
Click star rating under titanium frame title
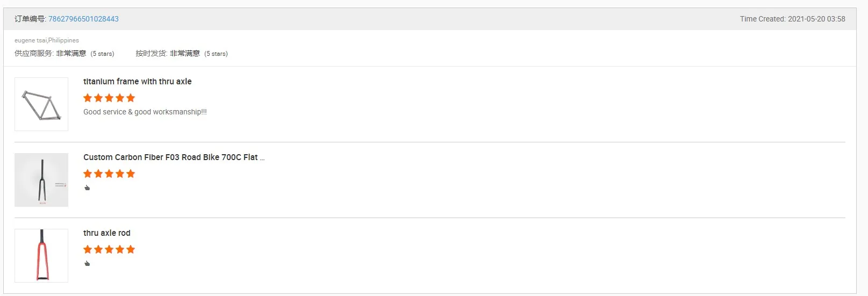coord(109,98)
